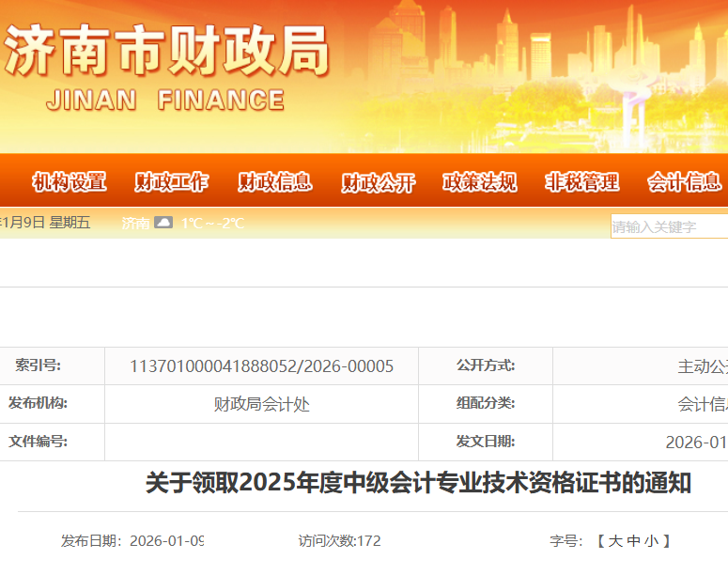Open the 财政信息 navigation item
Viewport: 728px width, 575px height.
[x=274, y=182]
